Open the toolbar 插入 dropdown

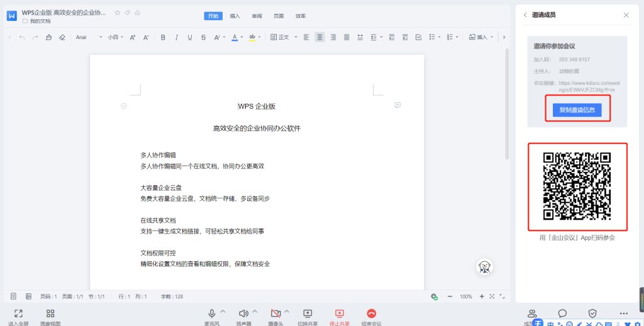[x=481, y=37]
